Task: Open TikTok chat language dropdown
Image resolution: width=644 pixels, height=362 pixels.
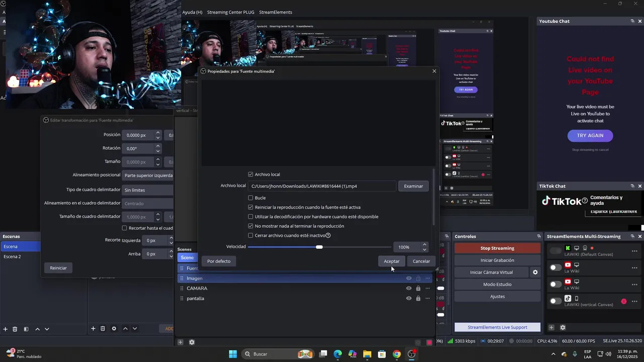Action: 614,212
